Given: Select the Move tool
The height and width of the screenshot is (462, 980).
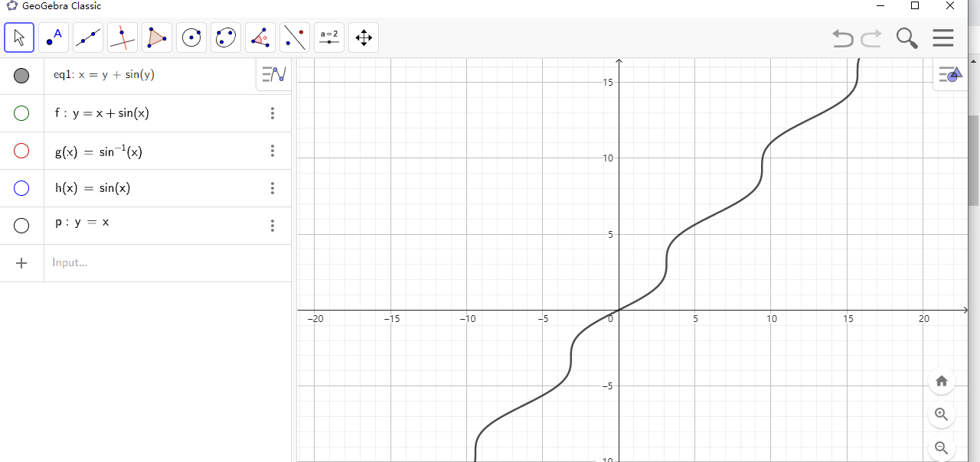Looking at the screenshot, I should pos(19,37).
